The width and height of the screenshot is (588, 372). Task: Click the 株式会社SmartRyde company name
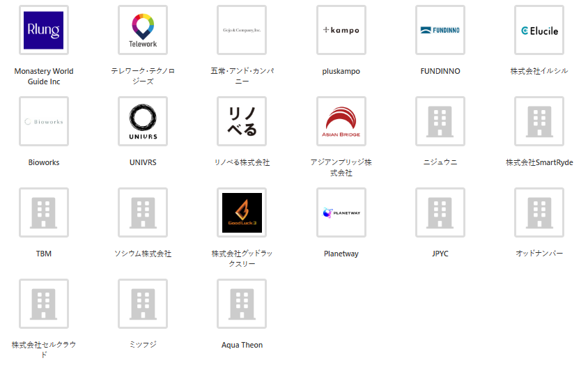[539, 162]
